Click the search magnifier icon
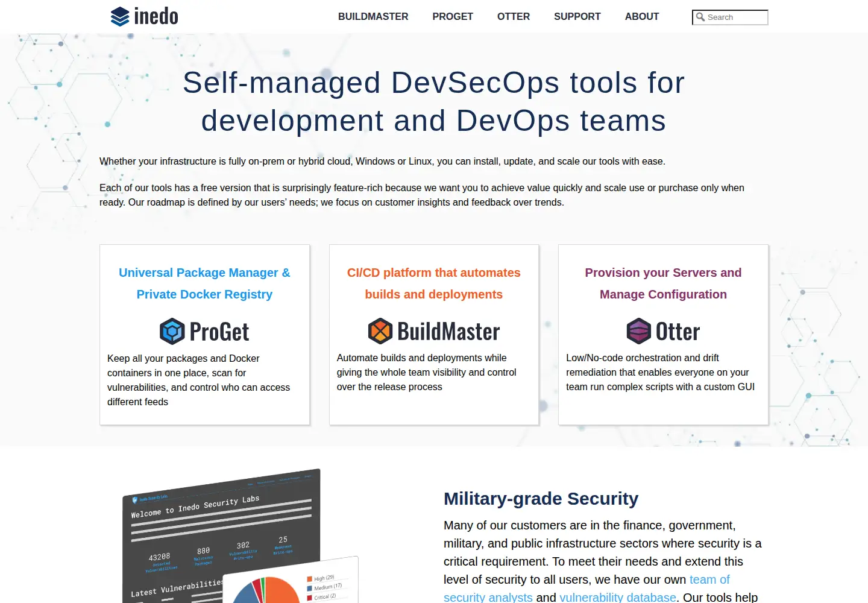Screen dimensions: 868x603 click(x=700, y=17)
